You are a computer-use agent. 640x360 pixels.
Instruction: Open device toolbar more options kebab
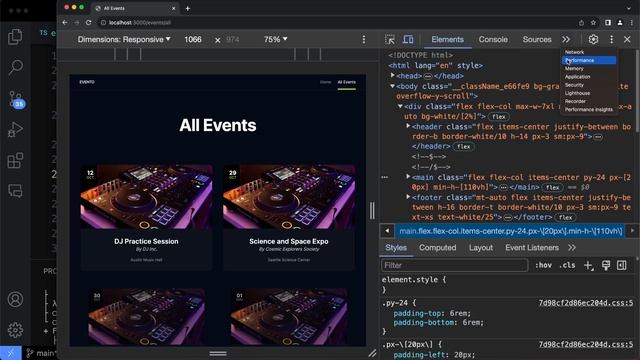[x=364, y=40]
